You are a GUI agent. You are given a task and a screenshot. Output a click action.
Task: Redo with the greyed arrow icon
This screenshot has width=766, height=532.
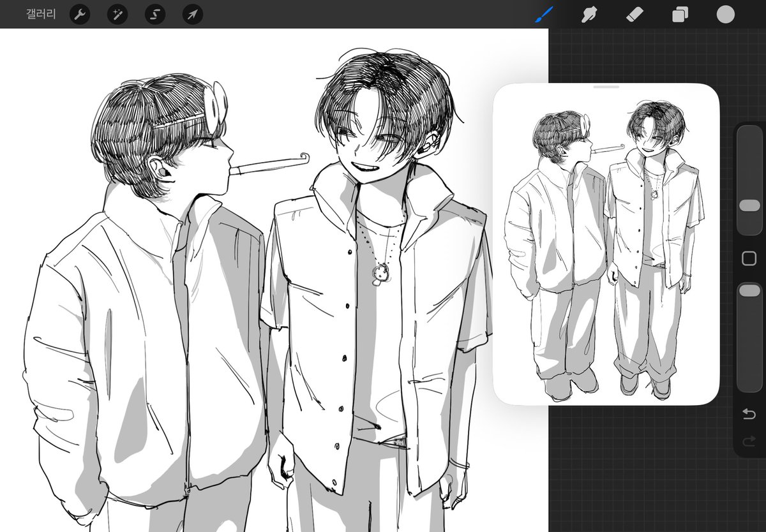(x=749, y=440)
